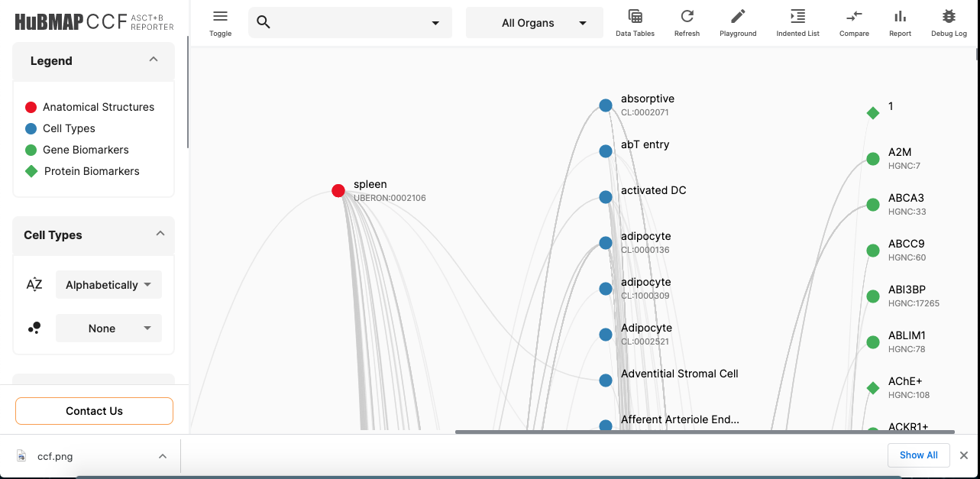The width and height of the screenshot is (980, 479).
Task: Generate a Report
Action: 900,21
